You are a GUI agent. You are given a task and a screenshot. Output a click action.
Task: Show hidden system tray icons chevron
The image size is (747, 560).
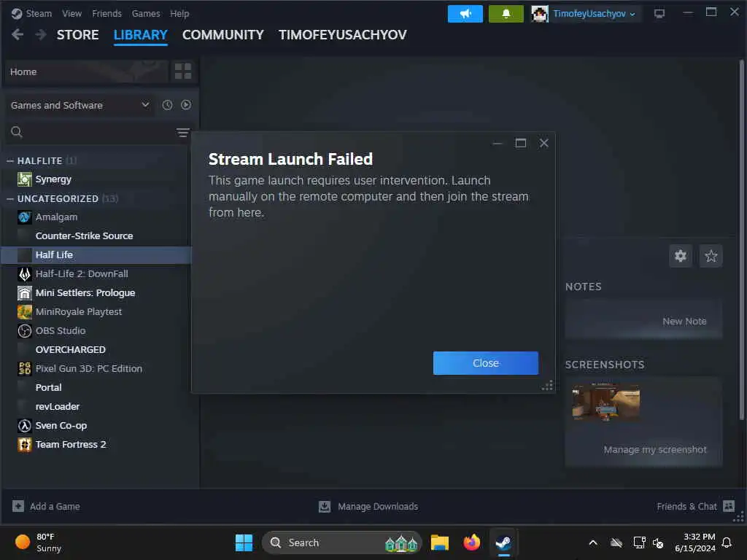click(593, 542)
